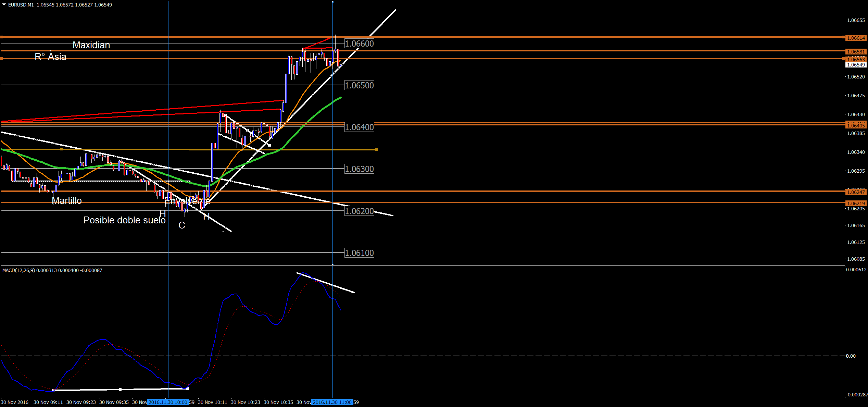Click the 1.06100 price level label

[x=359, y=253]
